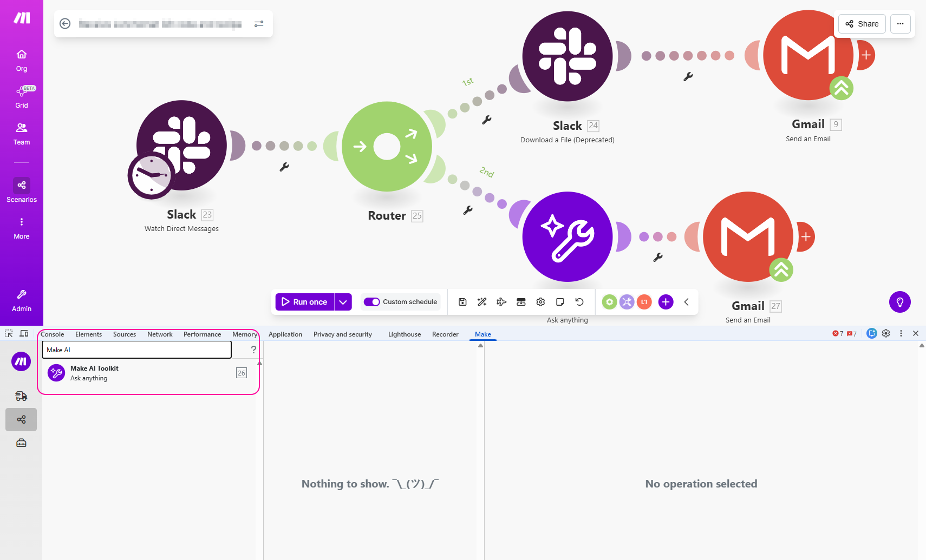Click the Make AI search input field
Viewport: 926px width, 560px height.
(x=136, y=350)
